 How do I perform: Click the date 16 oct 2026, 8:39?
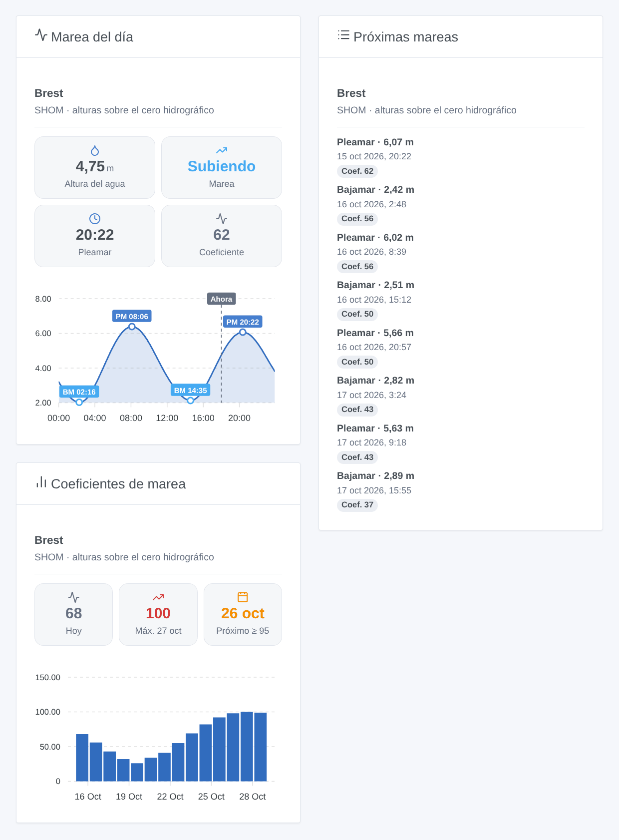coord(371,252)
